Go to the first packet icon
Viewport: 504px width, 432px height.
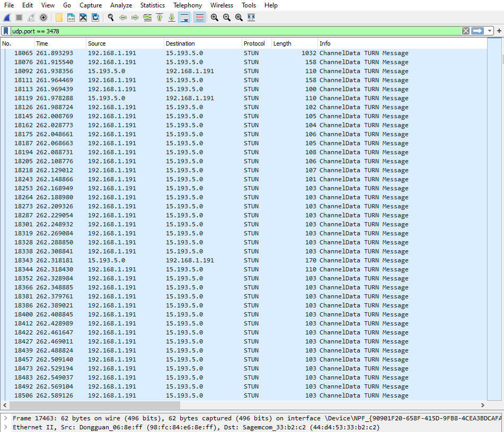[159, 17]
